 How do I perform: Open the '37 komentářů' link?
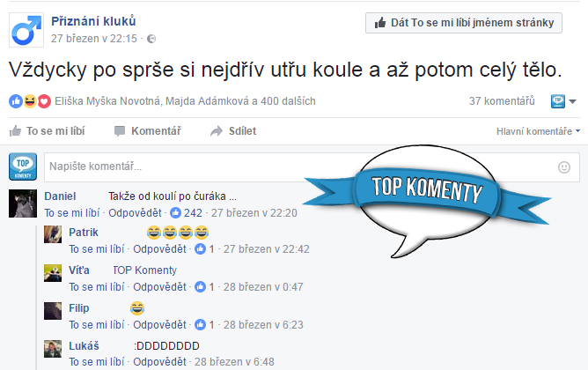(502, 101)
